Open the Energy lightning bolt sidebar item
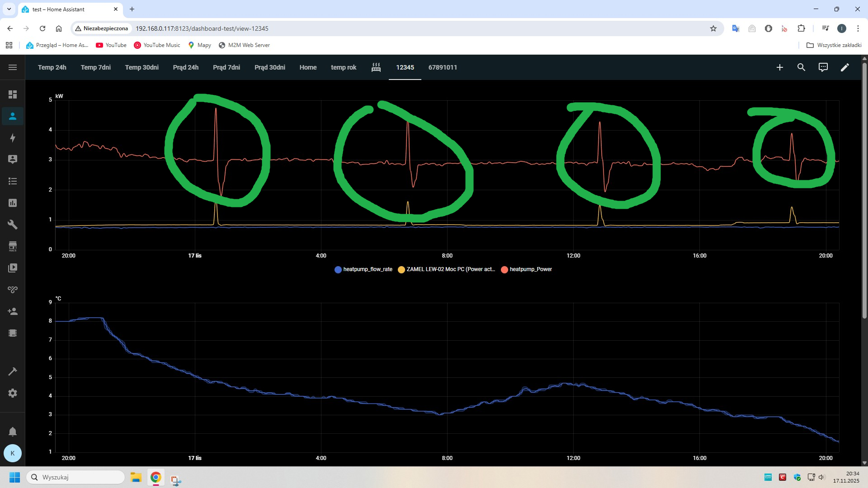This screenshot has width=868, height=488. click(13, 138)
